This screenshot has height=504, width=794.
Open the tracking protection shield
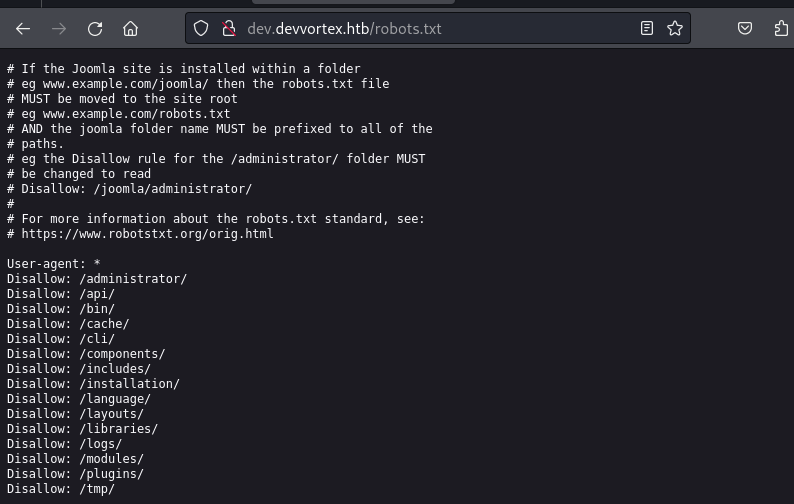[201, 28]
